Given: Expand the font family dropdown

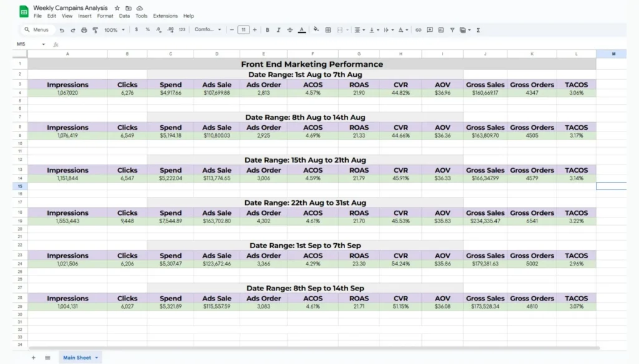Looking at the screenshot, I should (208, 30).
